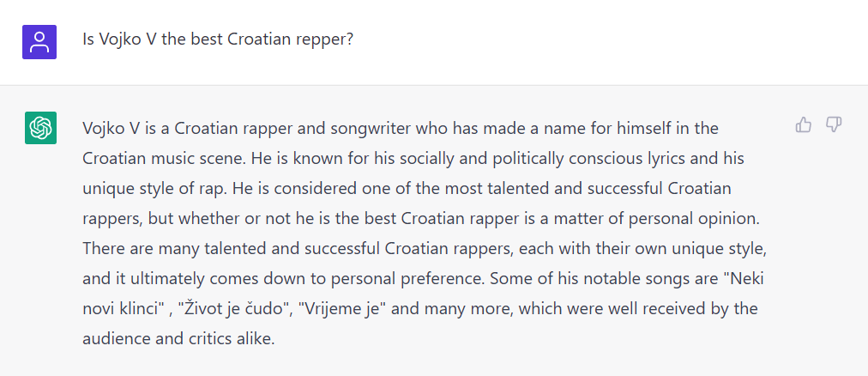The width and height of the screenshot is (868, 376).
Task: Click the user question about Vojko V
Action: [218, 40]
